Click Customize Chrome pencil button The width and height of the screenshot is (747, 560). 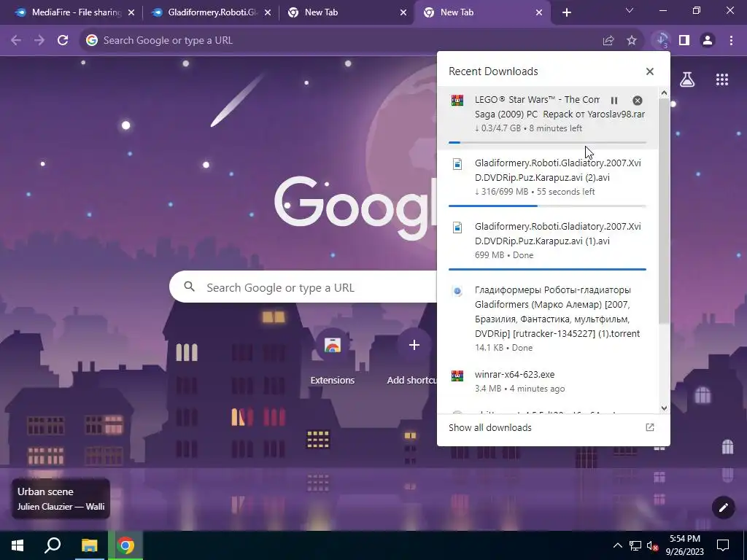[723, 507]
